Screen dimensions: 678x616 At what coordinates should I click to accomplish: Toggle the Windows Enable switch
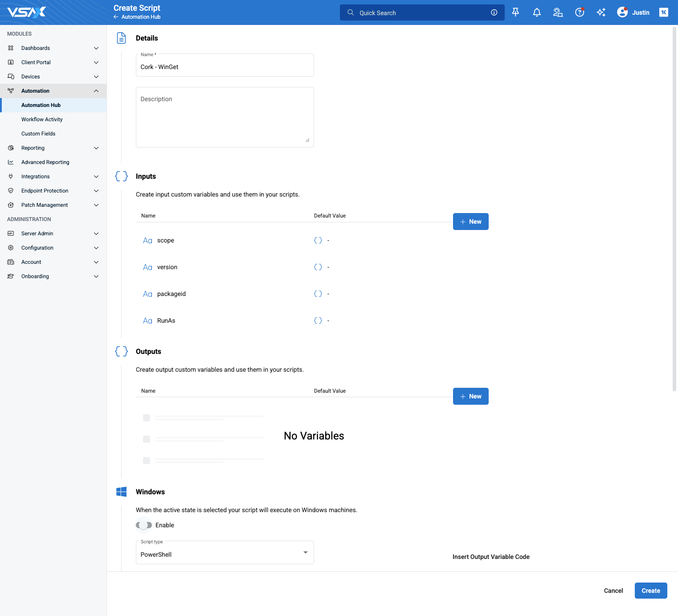(144, 525)
